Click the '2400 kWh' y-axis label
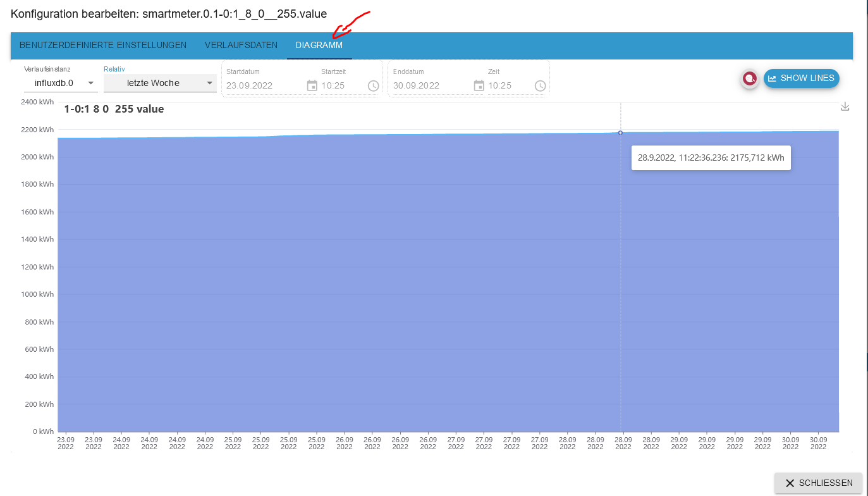Image resolution: width=868 pixels, height=496 pixels. click(x=37, y=102)
